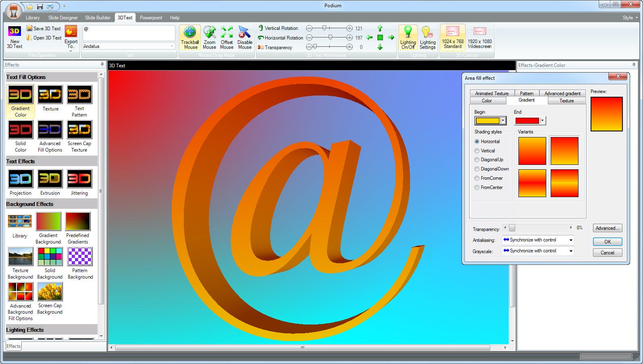Open the Help ribbon tab

click(175, 18)
